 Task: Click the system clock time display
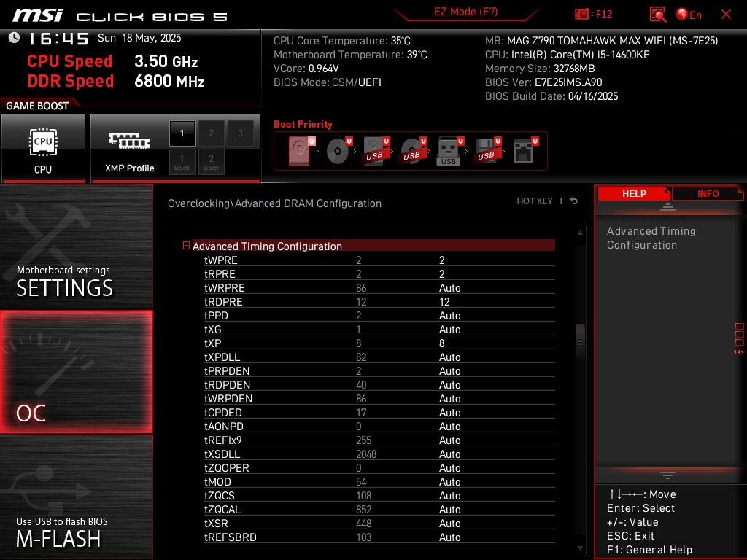click(x=58, y=38)
